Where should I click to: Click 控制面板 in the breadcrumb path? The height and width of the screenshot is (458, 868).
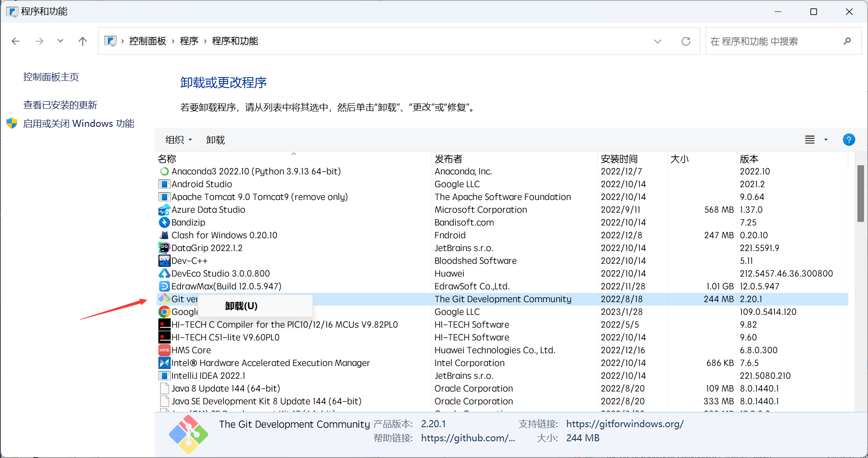pos(148,41)
